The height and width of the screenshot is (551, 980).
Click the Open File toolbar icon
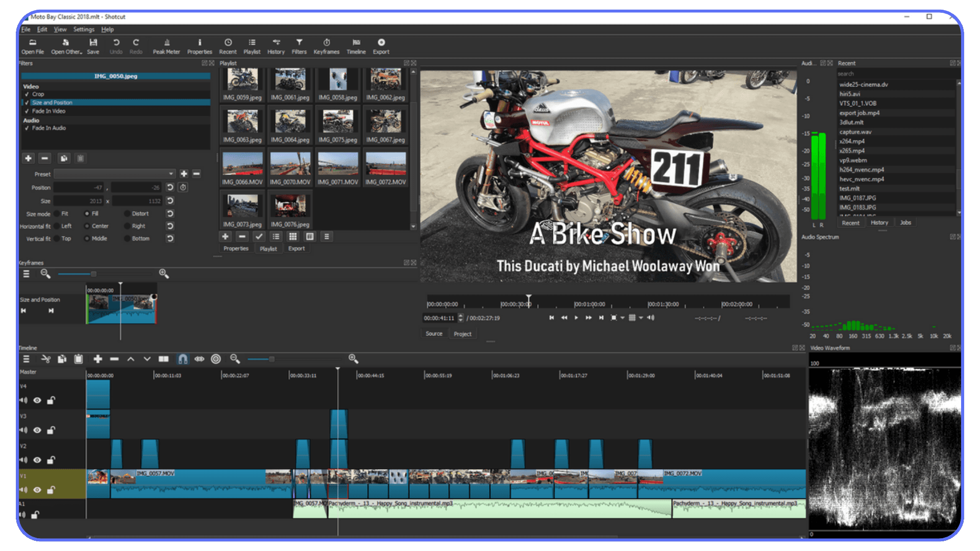click(x=32, y=46)
